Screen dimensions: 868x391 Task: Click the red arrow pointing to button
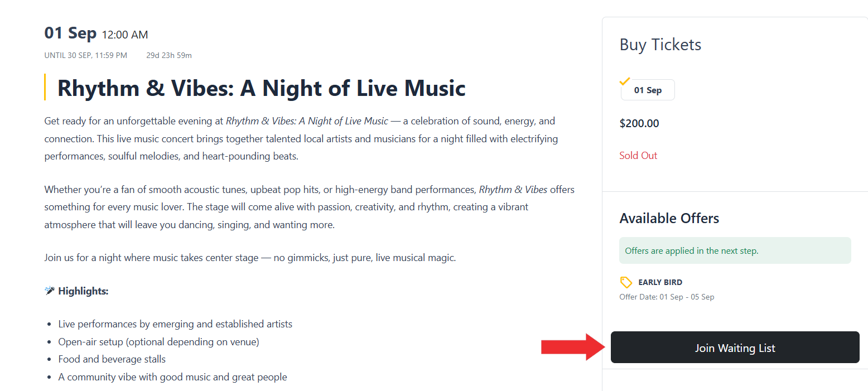(573, 347)
